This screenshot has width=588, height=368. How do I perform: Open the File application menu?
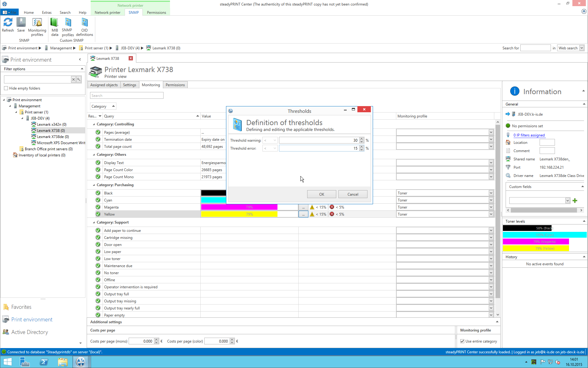[x=9, y=12]
